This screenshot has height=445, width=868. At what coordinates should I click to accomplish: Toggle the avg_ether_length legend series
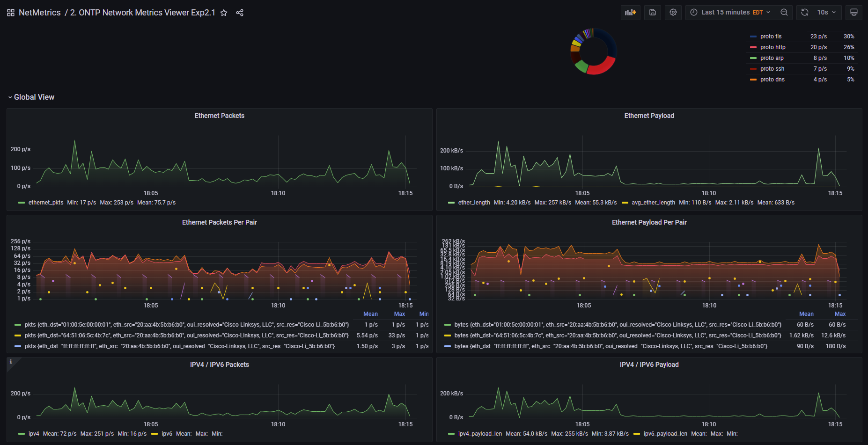point(653,203)
